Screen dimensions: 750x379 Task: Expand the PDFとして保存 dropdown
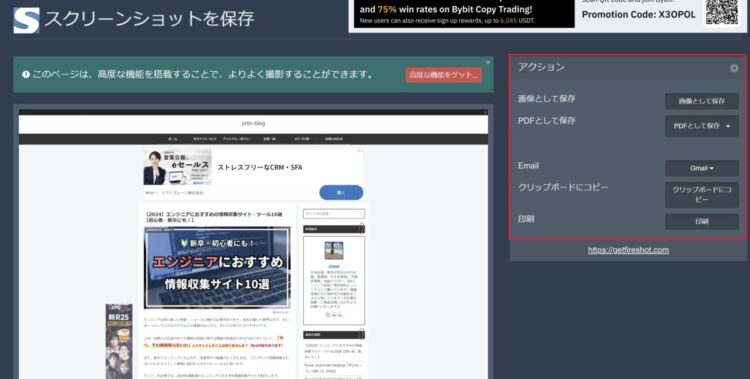[x=702, y=126]
